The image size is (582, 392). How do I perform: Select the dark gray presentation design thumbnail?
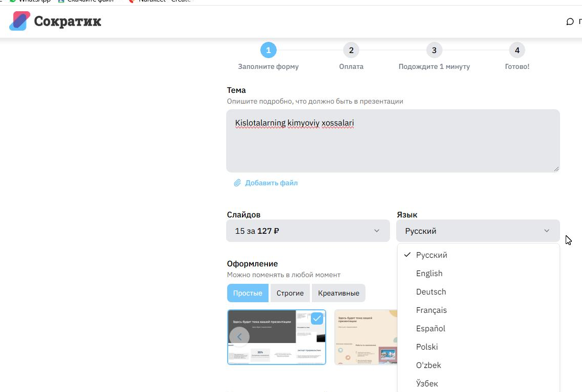pyautogui.click(x=277, y=337)
